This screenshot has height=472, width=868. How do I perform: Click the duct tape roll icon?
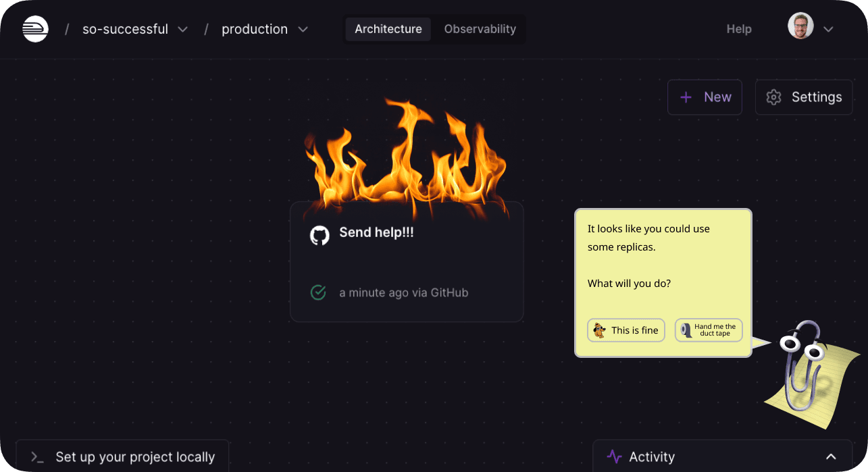(x=686, y=330)
